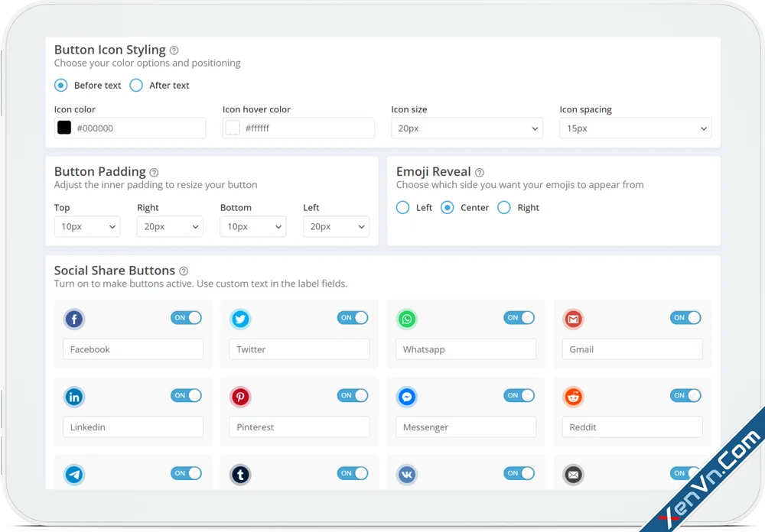Click the Linkedin icon
The height and width of the screenshot is (532, 765).
coord(74,397)
